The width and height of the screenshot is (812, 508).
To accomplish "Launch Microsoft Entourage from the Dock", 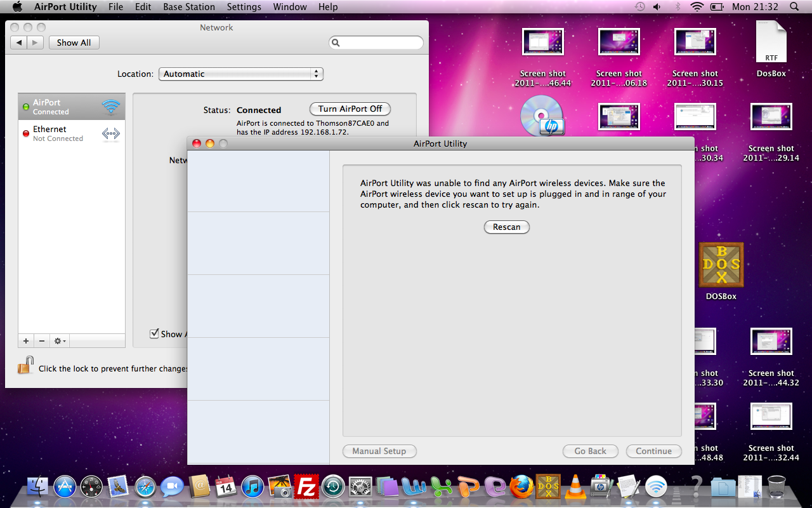I will tap(494, 487).
